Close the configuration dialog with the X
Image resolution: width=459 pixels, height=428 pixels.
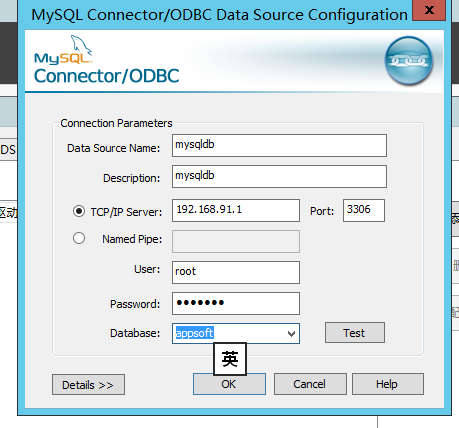(x=429, y=10)
